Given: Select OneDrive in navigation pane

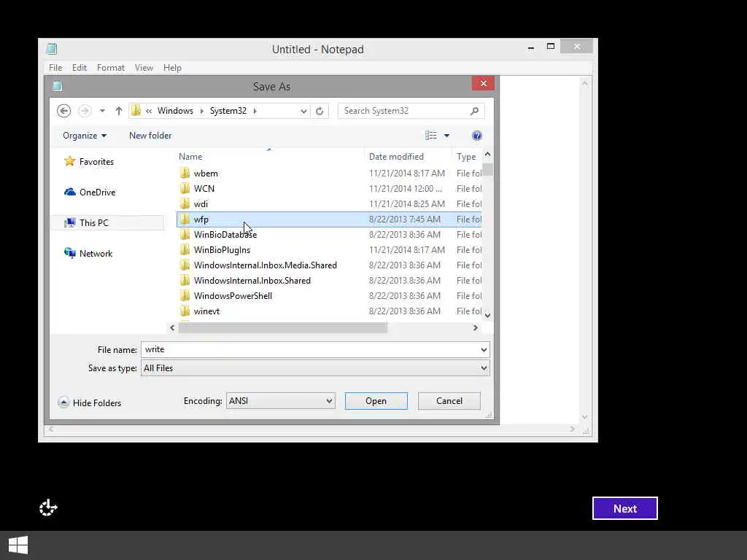Looking at the screenshot, I should [x=97, y=192].
